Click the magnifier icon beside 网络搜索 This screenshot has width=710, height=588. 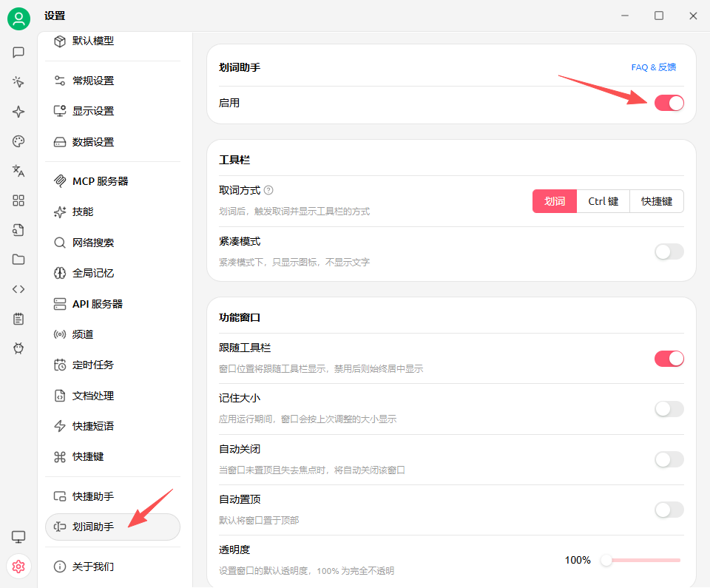60,243
